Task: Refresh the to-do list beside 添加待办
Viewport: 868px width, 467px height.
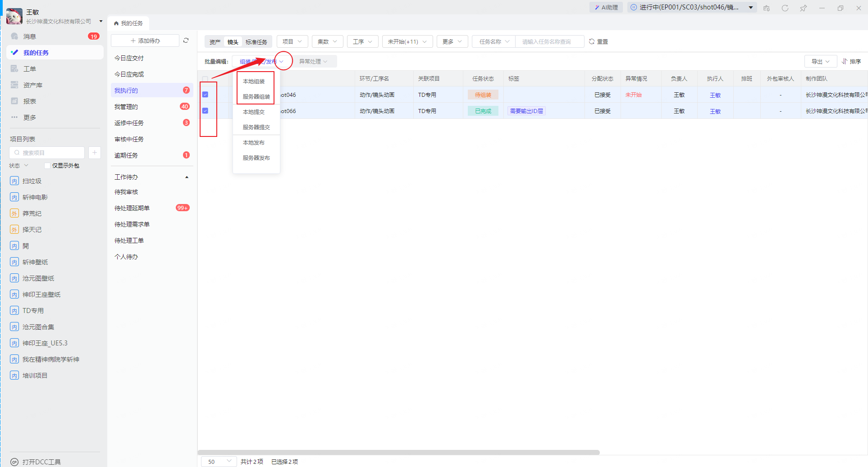Action: [x=186, y=41]
